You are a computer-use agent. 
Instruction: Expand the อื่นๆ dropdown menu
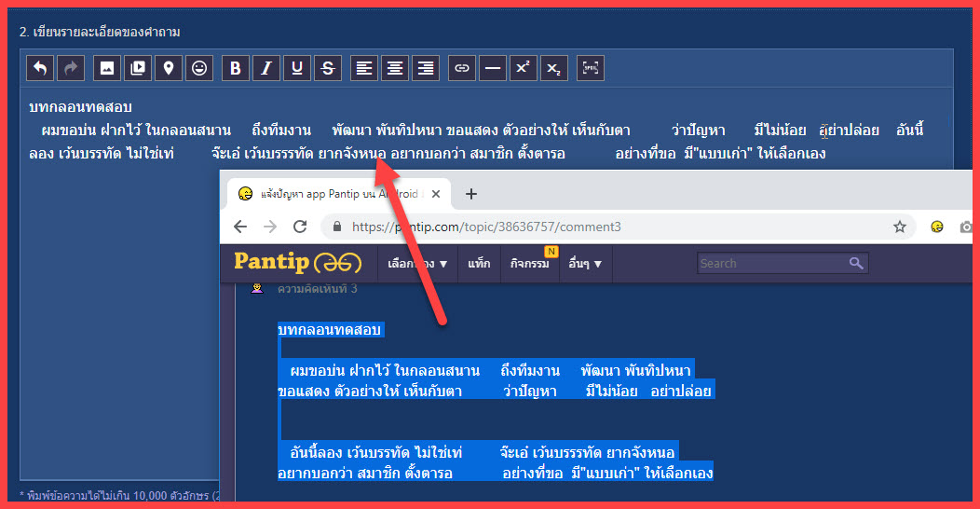585,263
